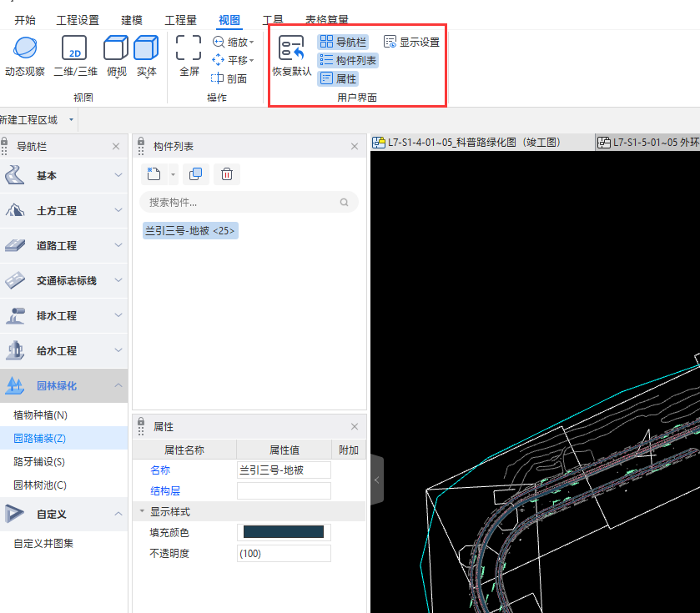The height and width of the screenshot is (613, 700).
Task: Toggle the 构件列表 panel visibility
Action: coord(348,60)
